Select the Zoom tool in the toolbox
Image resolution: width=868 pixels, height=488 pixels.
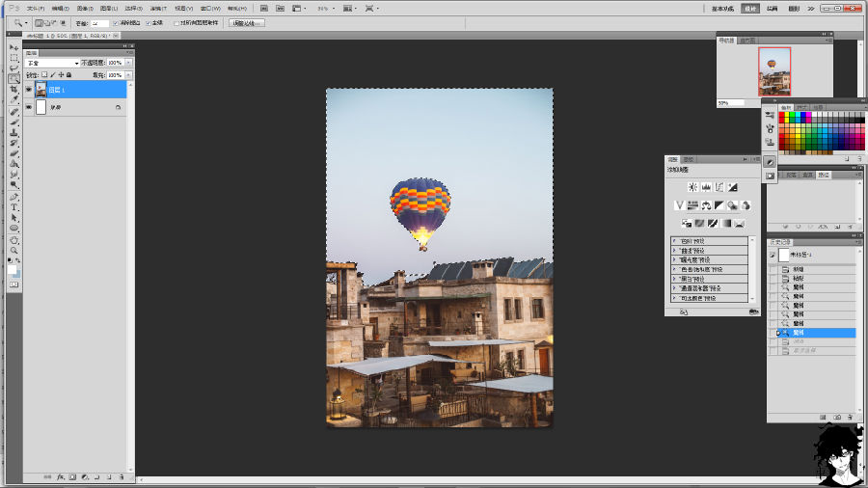point(14,250)
